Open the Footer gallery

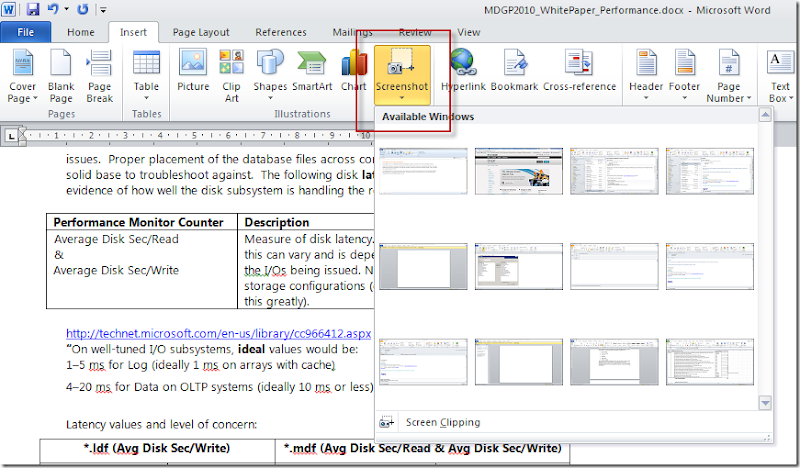(684, 75)
